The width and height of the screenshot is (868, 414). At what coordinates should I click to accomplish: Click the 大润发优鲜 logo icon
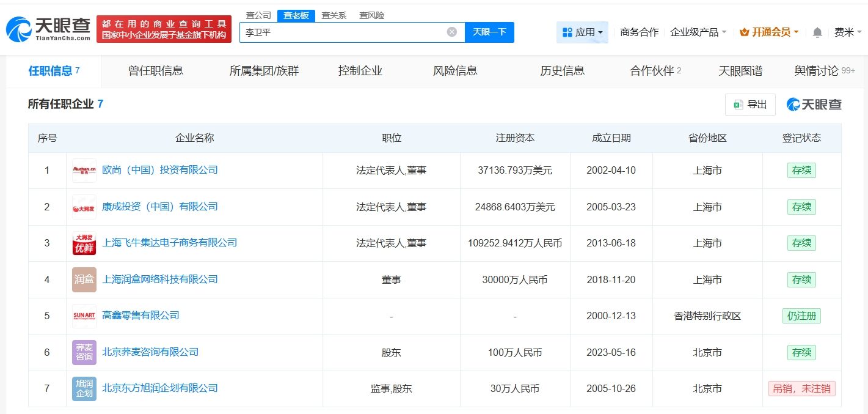click(x=84, y=243)
